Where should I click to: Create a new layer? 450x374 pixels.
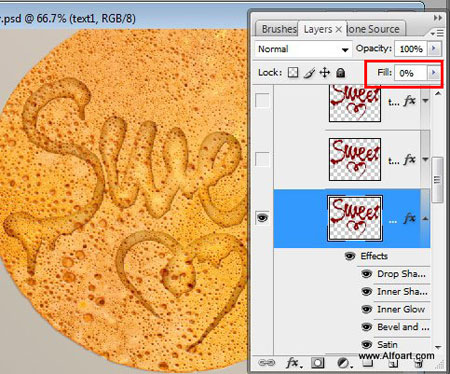(394, 364)
